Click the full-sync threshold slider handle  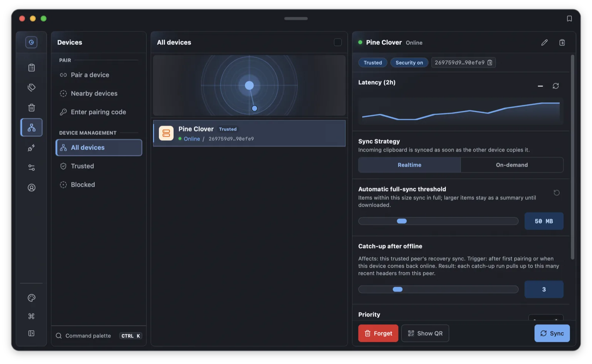(402, 221)
